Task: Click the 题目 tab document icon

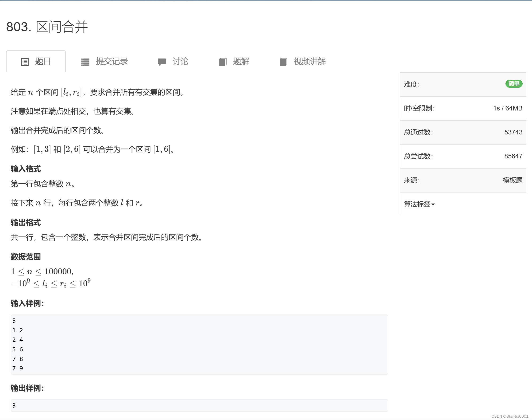Action: (25, 62)
